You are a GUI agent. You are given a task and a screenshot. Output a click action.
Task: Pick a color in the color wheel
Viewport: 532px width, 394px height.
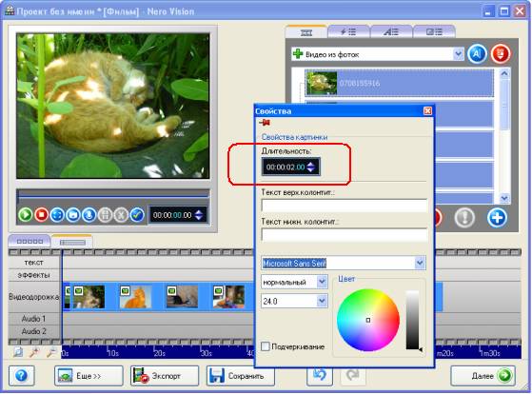pyautogui.click(x=368, y=320)
